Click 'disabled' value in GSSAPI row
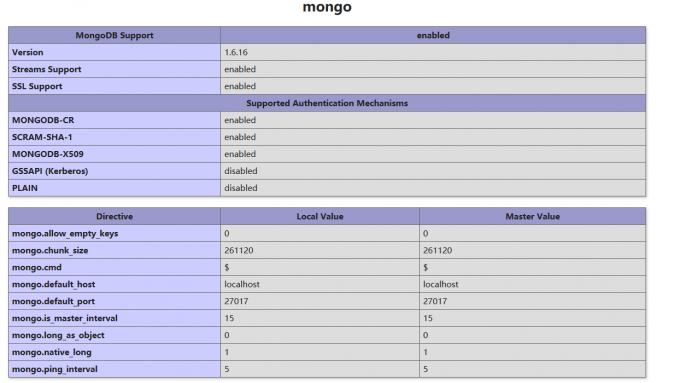The width and height of the screenshot is (680, 383). pyautogui.click(x=241, y=171)
